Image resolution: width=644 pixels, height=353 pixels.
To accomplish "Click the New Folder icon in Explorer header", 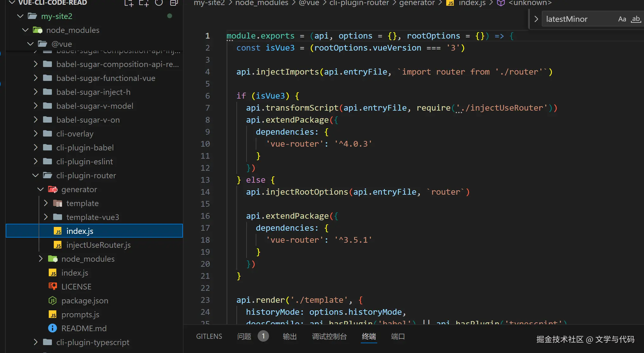I will point(144,3).
